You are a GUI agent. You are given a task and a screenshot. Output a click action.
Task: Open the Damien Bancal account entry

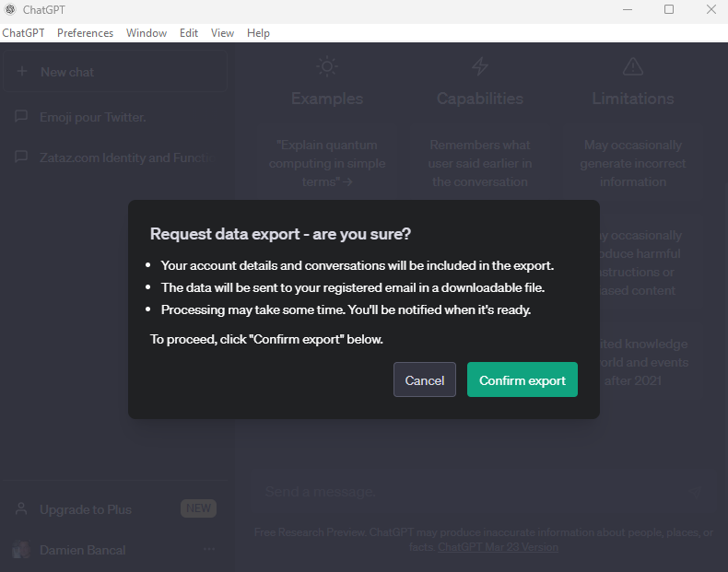(115, 550)
